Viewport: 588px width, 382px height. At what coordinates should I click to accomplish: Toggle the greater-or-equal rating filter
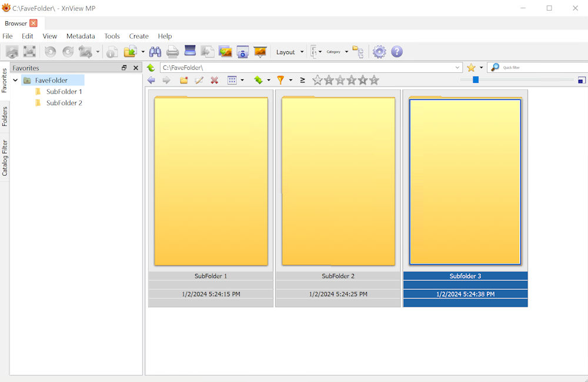pyautogui.click(x=302, y=80)
